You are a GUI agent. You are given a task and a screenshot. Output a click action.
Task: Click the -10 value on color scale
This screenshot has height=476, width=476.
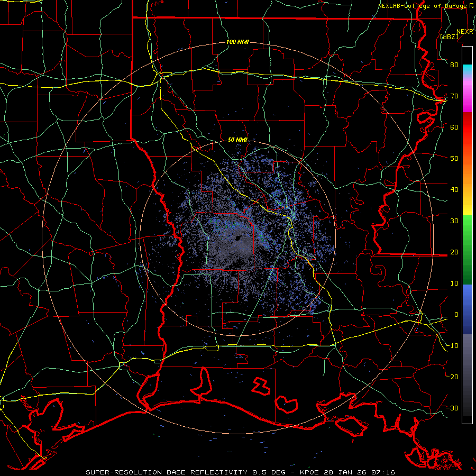coord(452,346)
